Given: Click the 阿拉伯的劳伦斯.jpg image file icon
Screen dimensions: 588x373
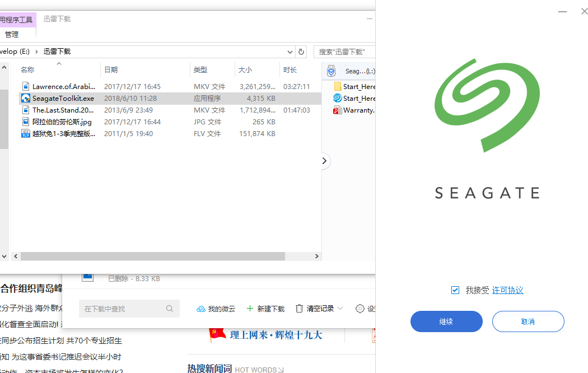Looking at the screenshot, I should [26, 122].
